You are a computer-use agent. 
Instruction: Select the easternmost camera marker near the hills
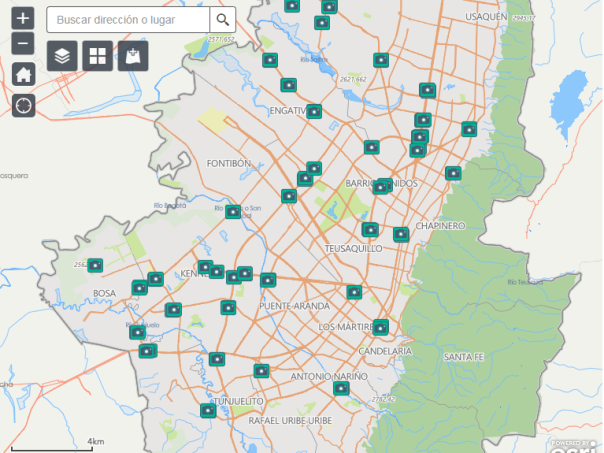469,128
